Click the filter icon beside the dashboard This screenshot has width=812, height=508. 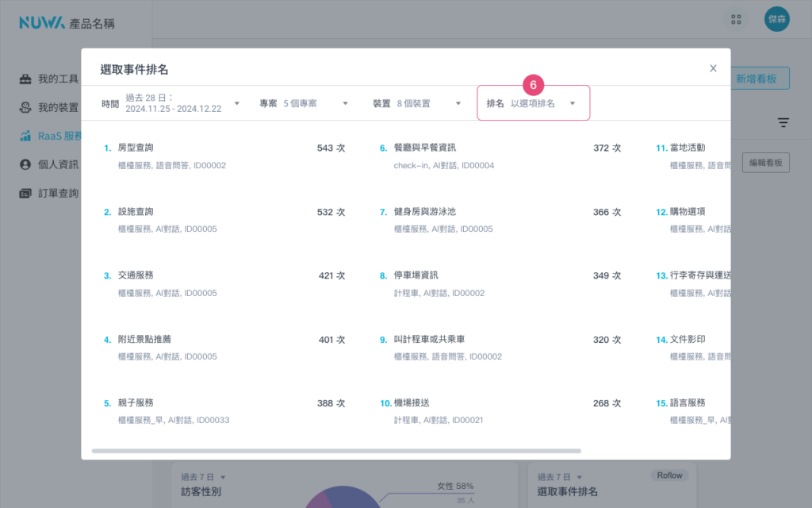783,123
